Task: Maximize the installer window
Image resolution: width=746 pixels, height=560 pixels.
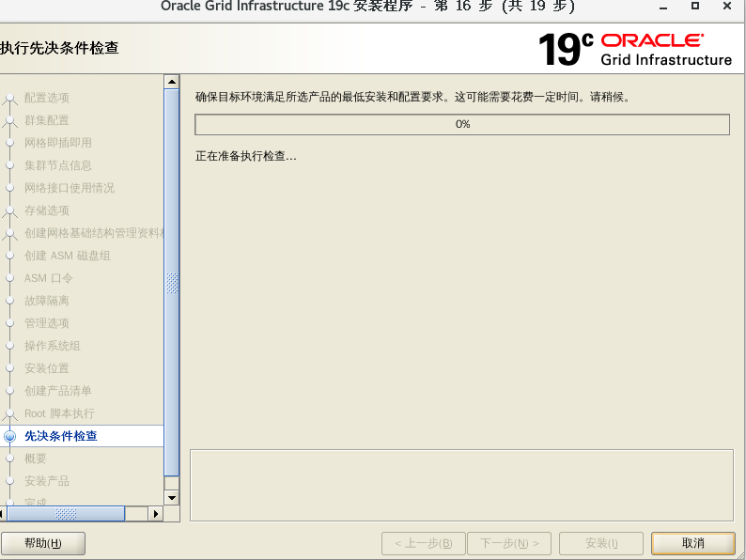Action: [695, 6]
